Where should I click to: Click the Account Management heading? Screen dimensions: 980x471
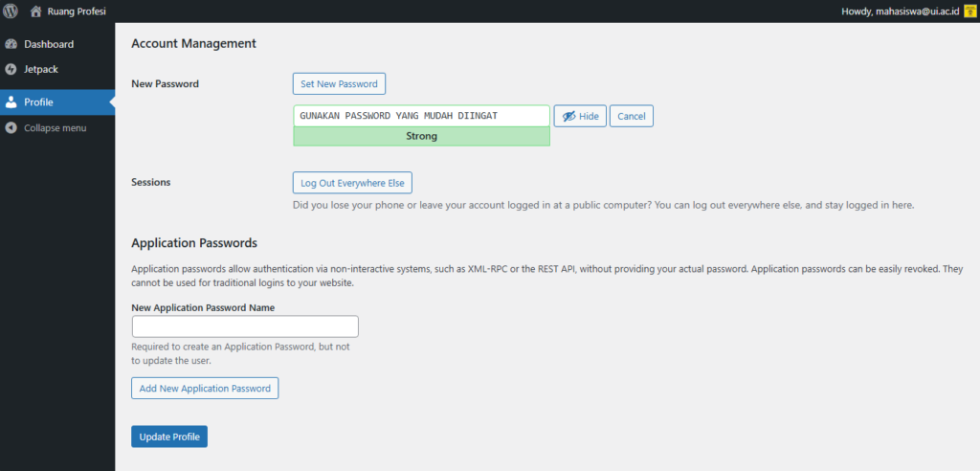coord(193,44)
